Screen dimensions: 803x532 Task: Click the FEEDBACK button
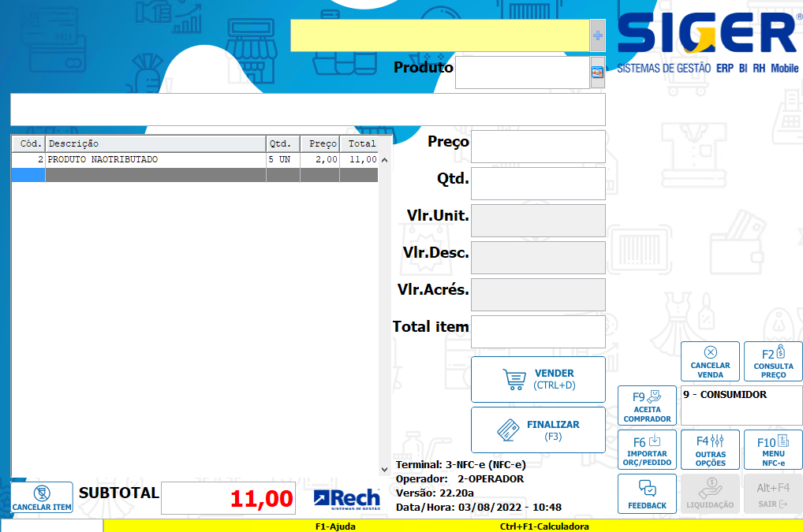[x=648, y=493]
